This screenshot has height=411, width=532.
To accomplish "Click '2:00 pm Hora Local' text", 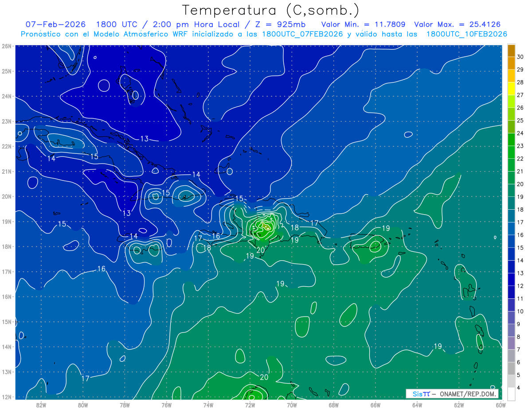I will coord(196,24).
